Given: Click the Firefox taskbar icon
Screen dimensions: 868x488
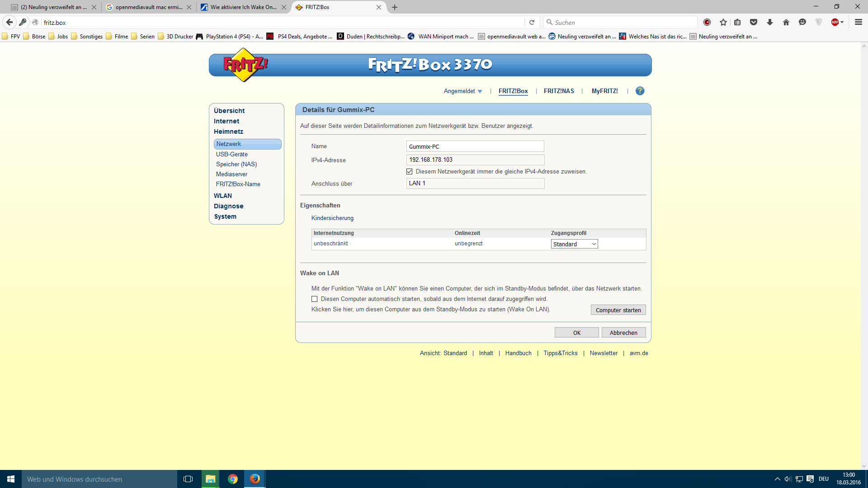Looking at the screenshot, I should point(255,479).
